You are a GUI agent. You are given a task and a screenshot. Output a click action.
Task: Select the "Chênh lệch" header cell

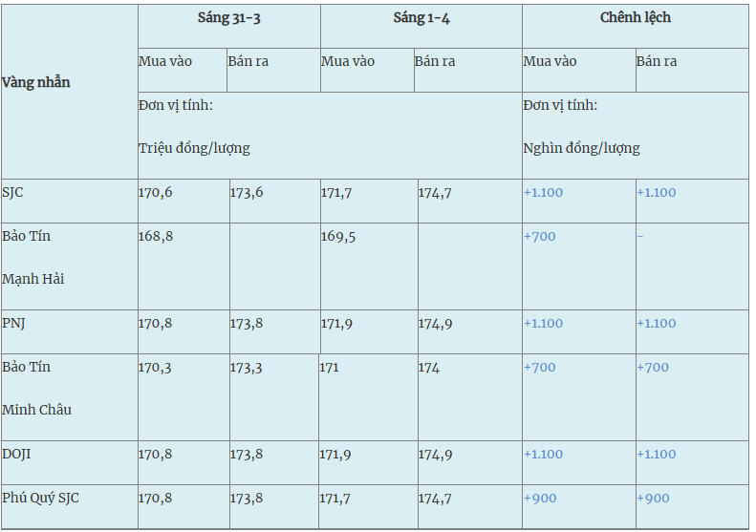(x=636, y=19)
